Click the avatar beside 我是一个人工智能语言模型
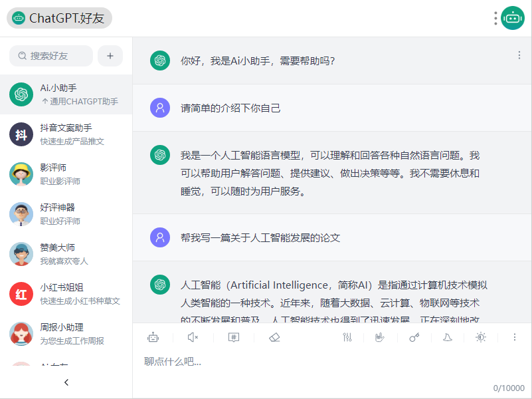532x399 pixels. tap(160, 155)
